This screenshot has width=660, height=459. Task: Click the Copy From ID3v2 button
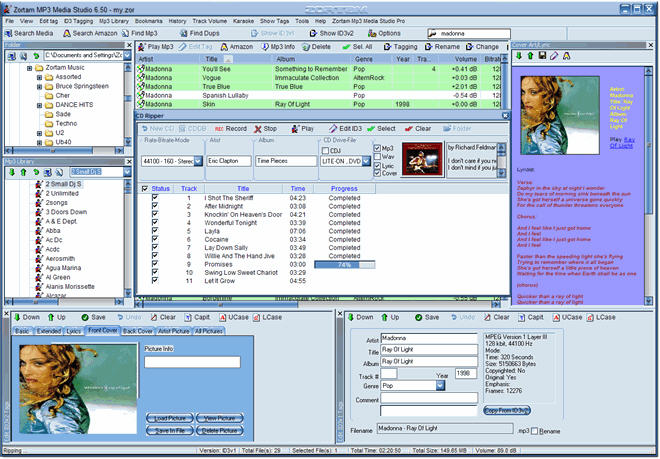click(507, 410)
